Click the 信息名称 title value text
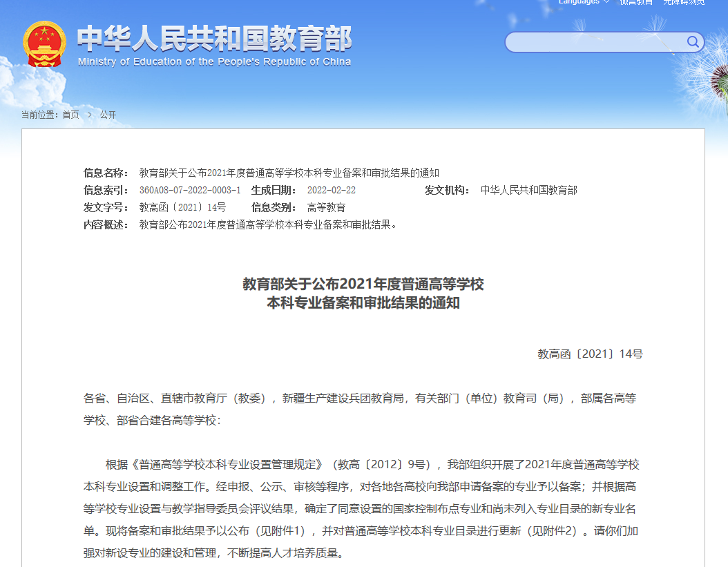This screenshot has height=567, width=728. pos(289,173)
